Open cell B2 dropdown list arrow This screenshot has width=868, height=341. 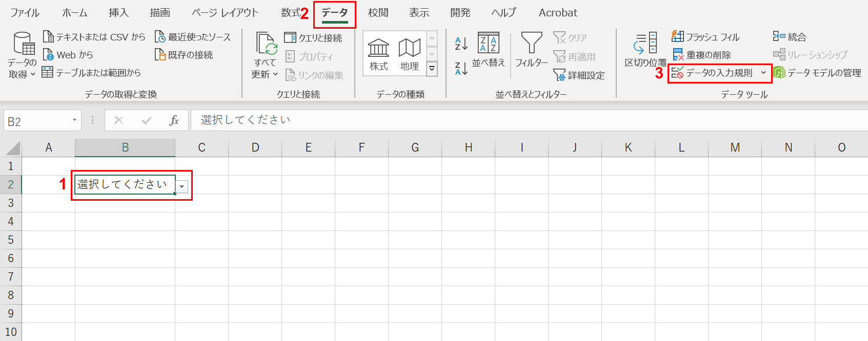point(182,187)
